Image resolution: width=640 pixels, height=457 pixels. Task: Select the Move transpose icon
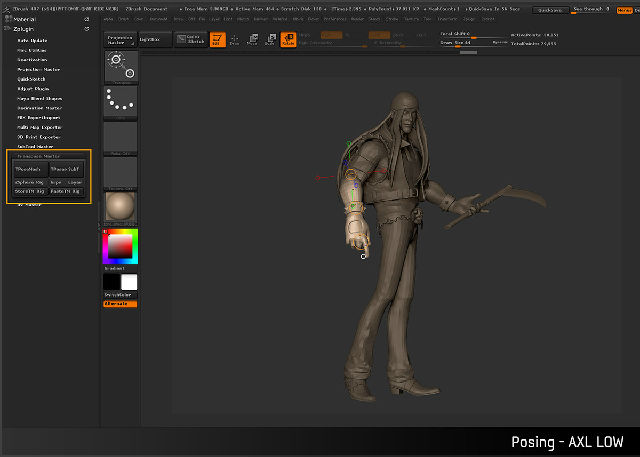coord(253,40)
